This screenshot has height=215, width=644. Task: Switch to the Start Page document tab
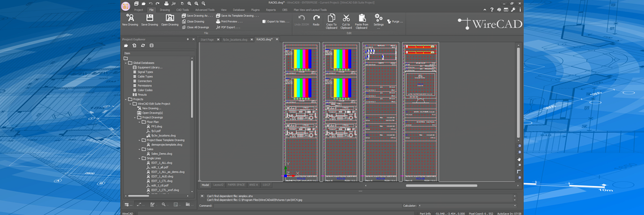(207, 40)
